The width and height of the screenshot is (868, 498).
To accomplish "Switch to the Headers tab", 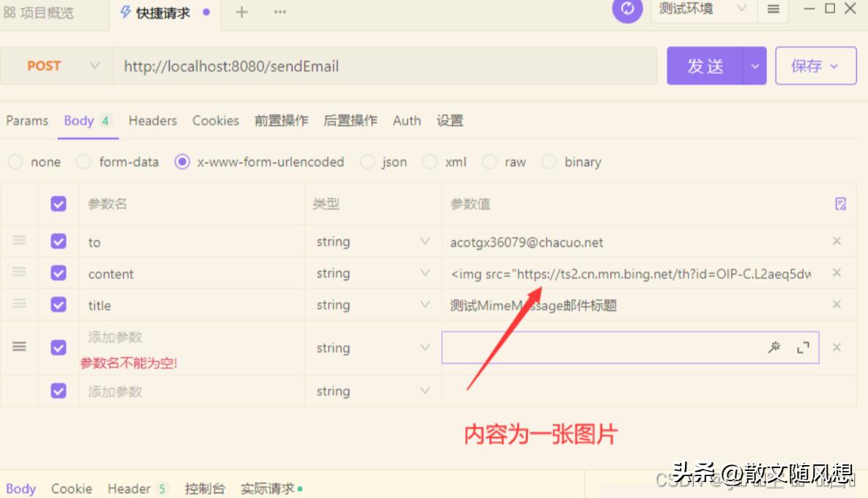I will pyautogui.click(x=152, y=121).
